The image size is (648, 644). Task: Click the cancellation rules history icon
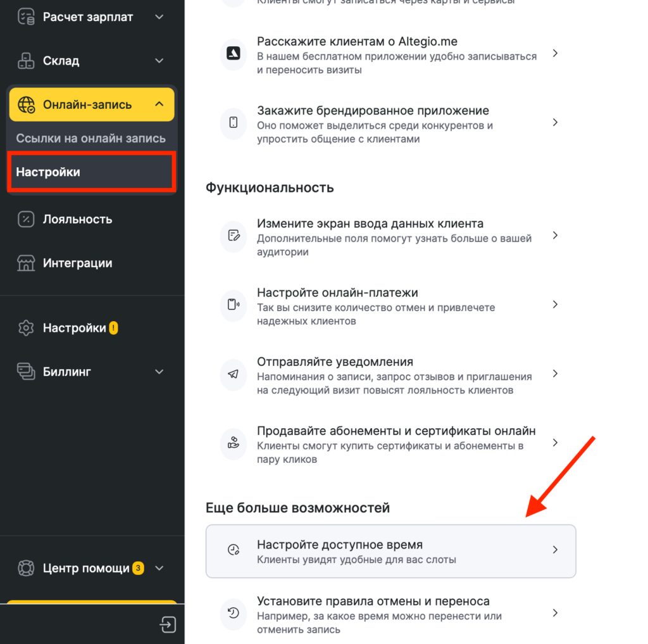pos(233,612)
